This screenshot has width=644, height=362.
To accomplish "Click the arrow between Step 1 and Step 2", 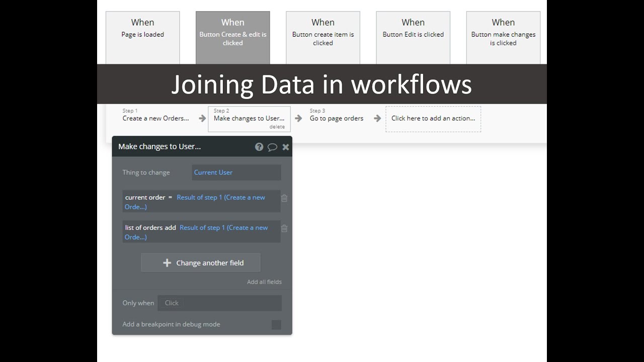I will pos(202,119).
